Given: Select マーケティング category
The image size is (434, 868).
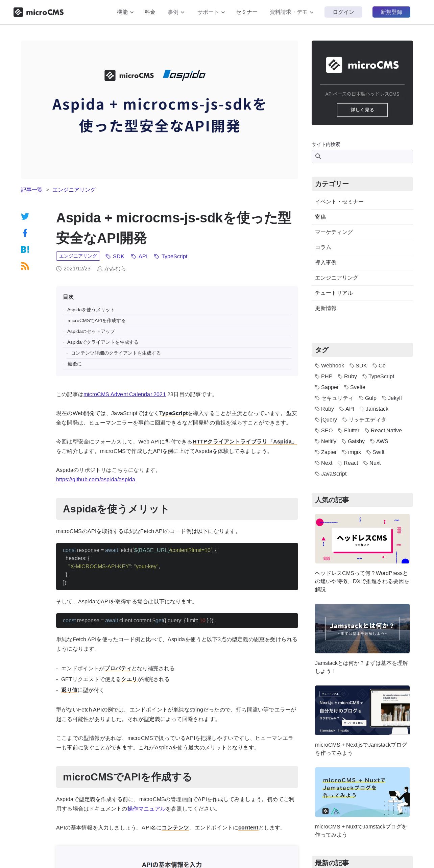Looking at the screenshot, I should click(x=362, y=232).
